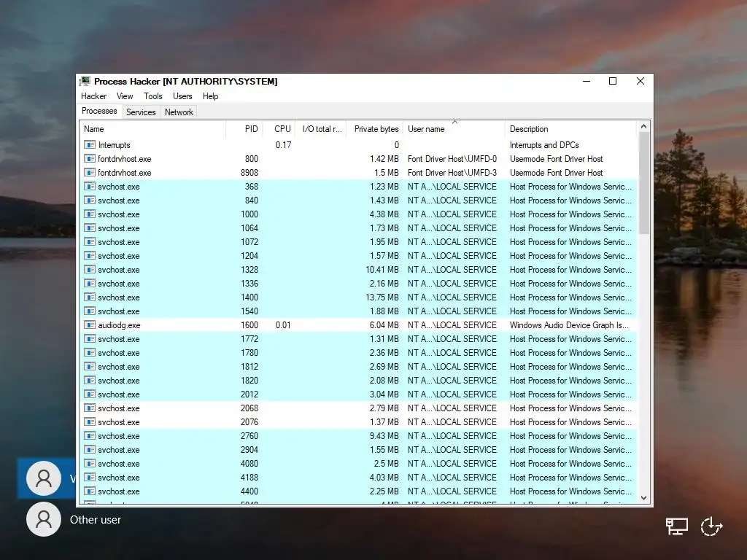This screenshot has width=747, height=560.
Task: Click the Font Driver Host\UMFD-0 user name
Action: (x=452, y=158)
